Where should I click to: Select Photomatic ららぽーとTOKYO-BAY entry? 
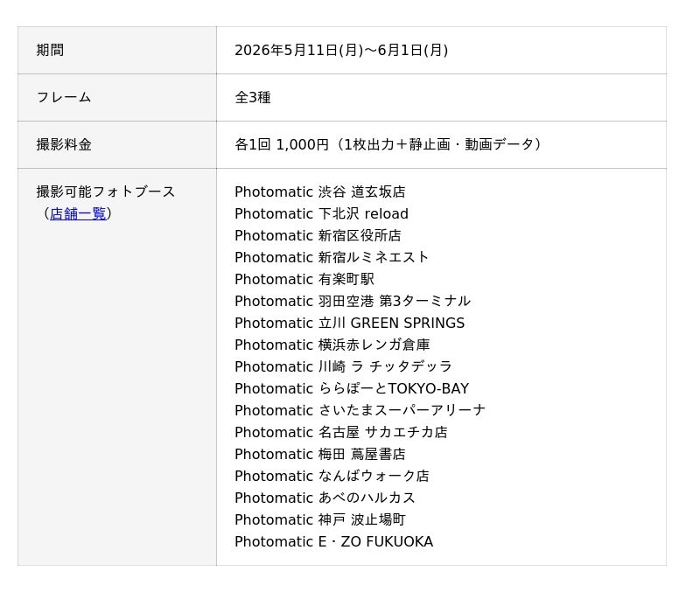coord(352,388)
